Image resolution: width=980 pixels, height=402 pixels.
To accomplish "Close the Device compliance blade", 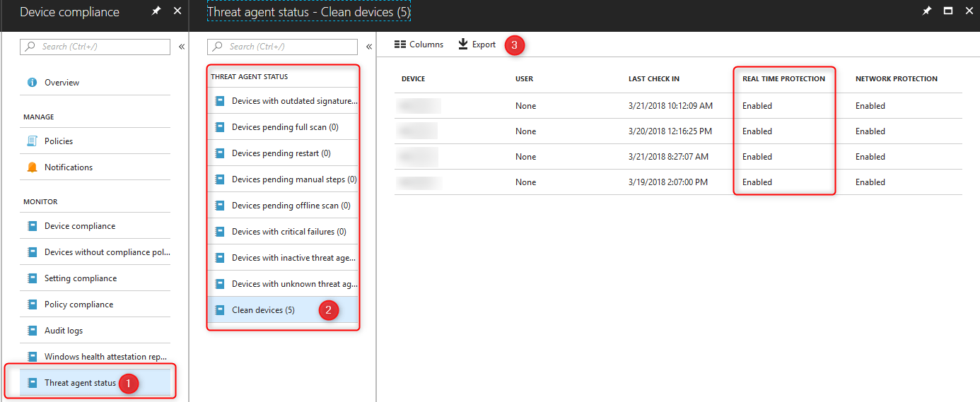I will coord(177,11).
